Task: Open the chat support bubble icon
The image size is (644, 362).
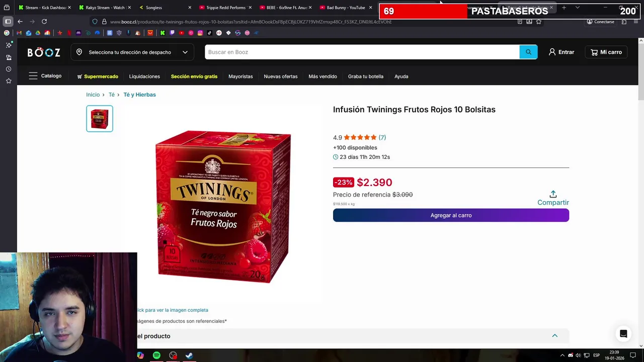Action: (623, 334)
